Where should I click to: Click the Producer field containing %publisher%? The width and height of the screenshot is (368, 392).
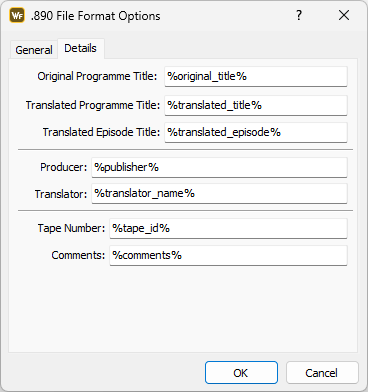[219, 167]
